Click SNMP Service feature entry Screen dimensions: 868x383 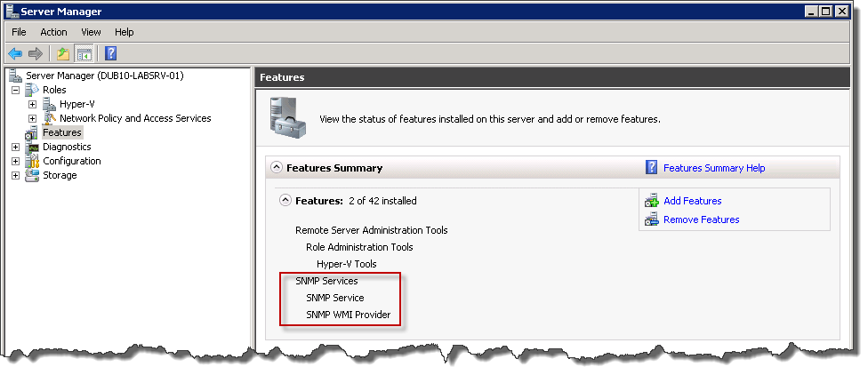point(335,298)
